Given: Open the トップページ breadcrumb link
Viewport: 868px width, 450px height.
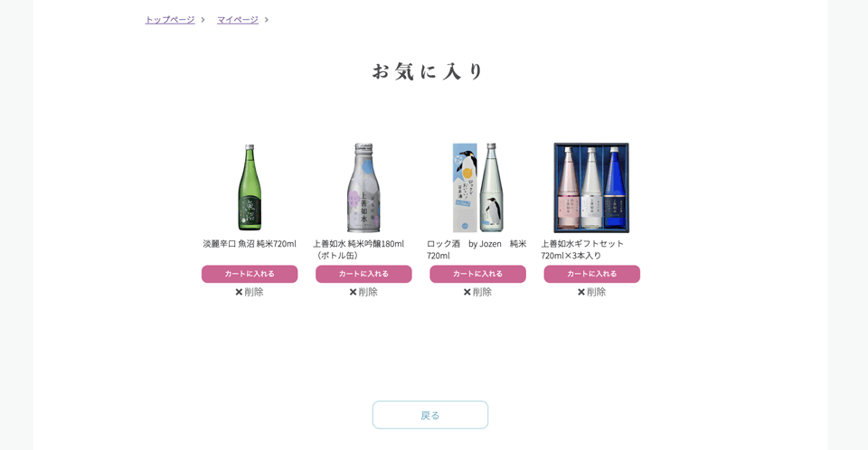Looking at the screenshot, I should click(170, 20).
